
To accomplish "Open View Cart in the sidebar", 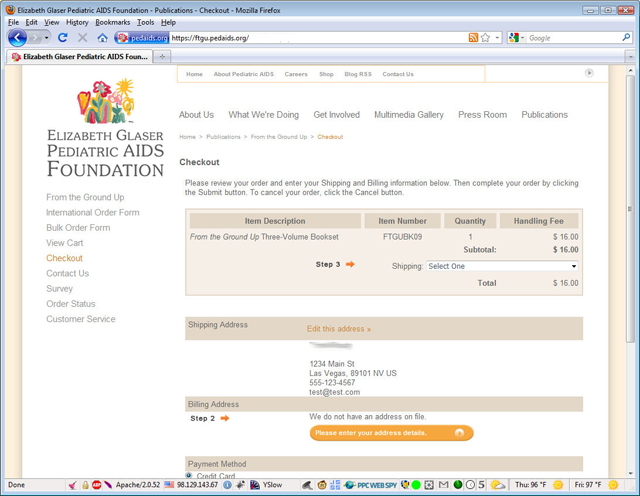I will tap(64, 243).
